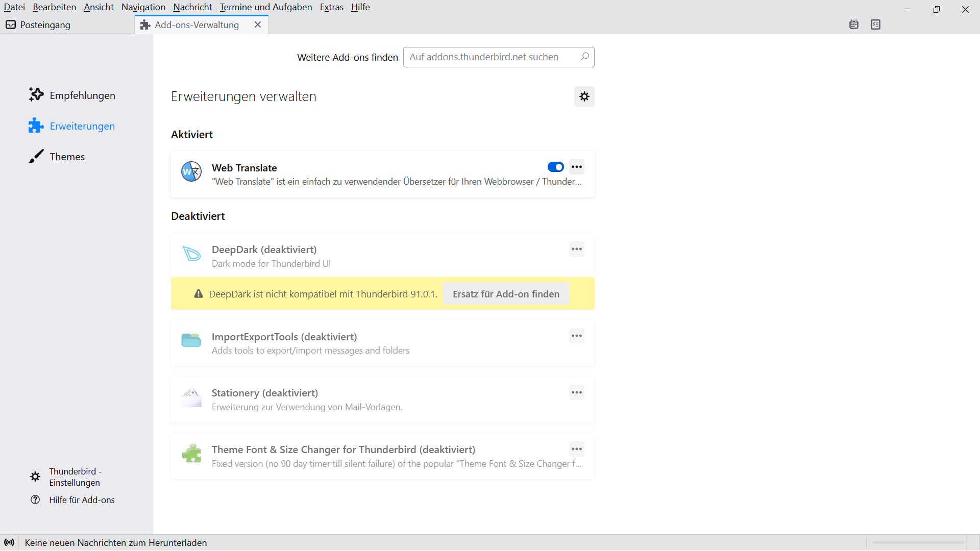This screenshot has height=551, width=980.
Task: Click the Web Translate description text
Action: click(397, 182)
